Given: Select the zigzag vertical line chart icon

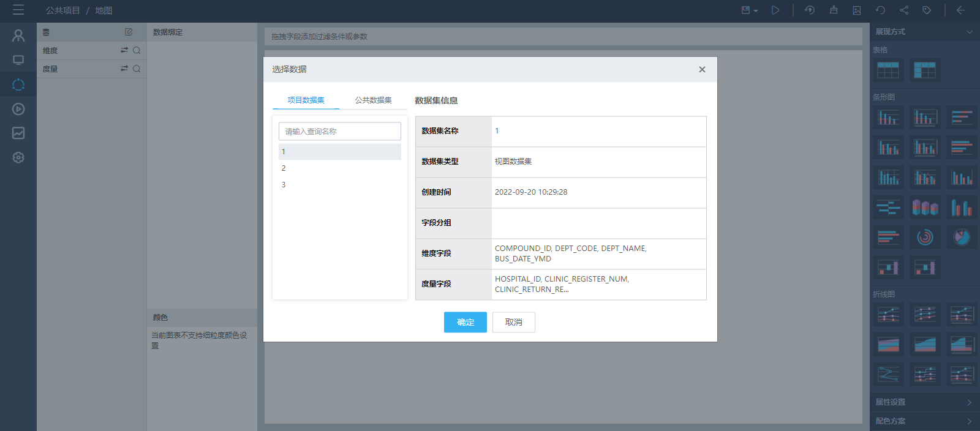Looking at the screenshot, I should click(x=888, y=374).
